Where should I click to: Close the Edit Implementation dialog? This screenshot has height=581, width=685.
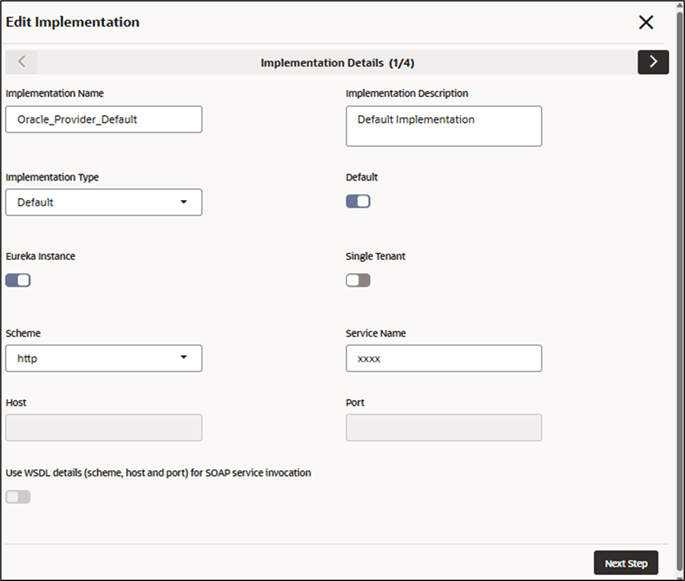[646, 22]
